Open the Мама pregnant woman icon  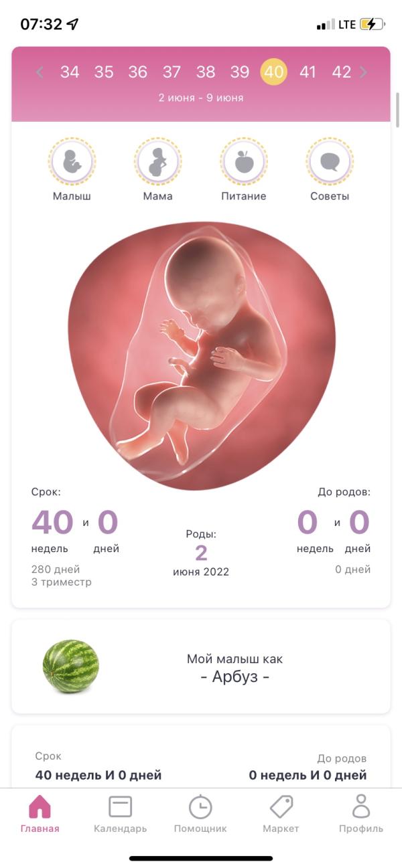pyautogui.click(x=157, y=161)
